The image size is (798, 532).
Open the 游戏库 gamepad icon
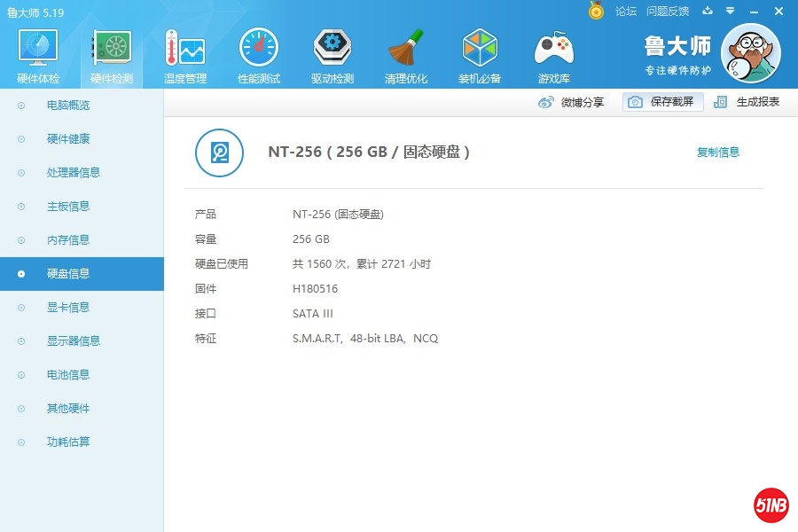point(553,49)
